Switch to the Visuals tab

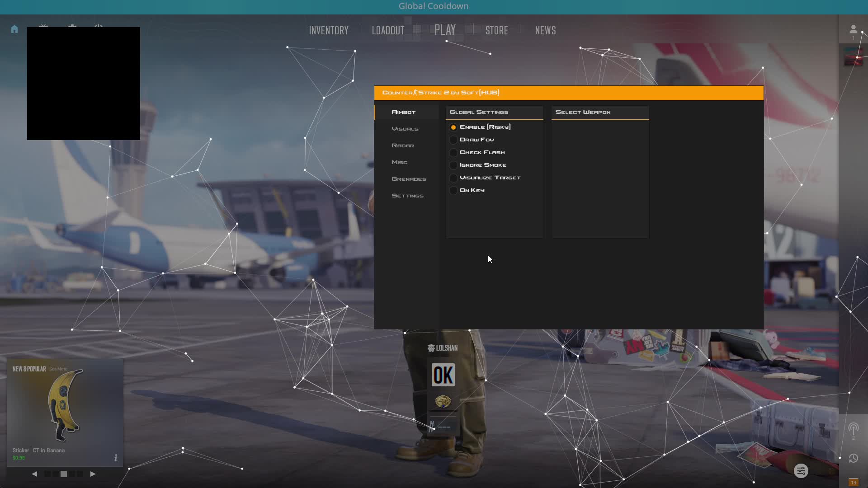(x=405, y=129)
